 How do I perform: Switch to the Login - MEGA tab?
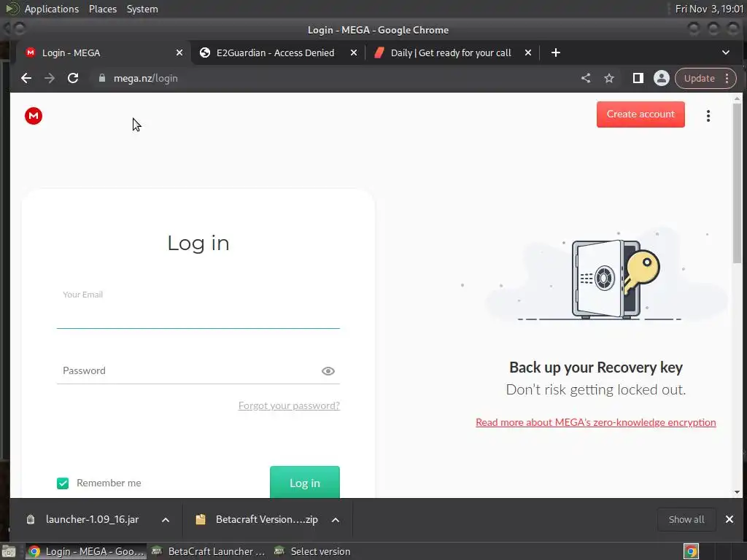click(103, 52)
